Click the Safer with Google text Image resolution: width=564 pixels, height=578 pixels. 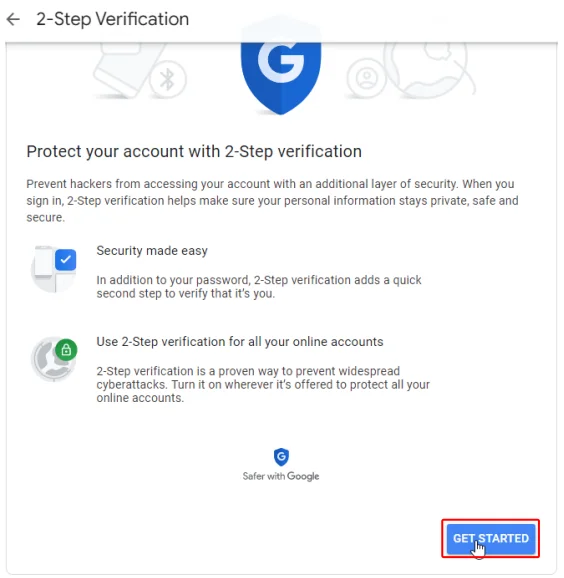[x=281, y=476]
